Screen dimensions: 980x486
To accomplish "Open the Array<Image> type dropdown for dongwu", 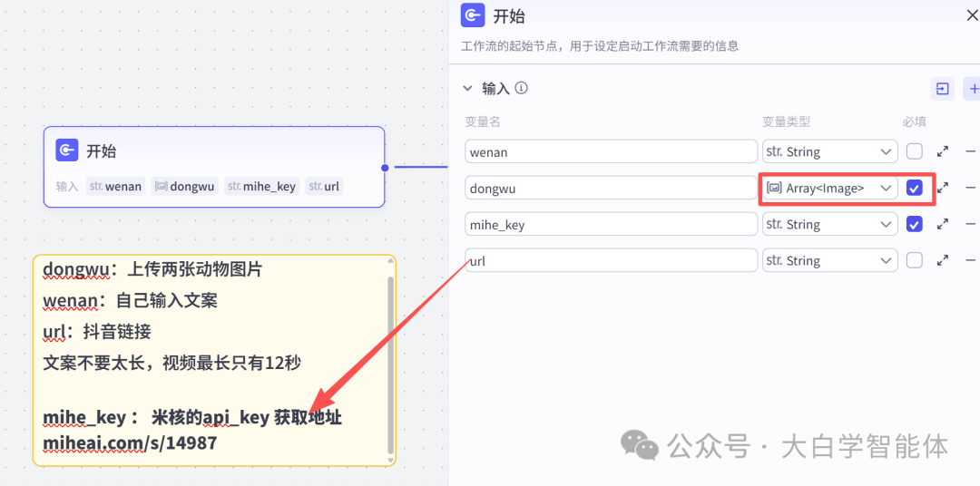I will click(x=830, y=188).
